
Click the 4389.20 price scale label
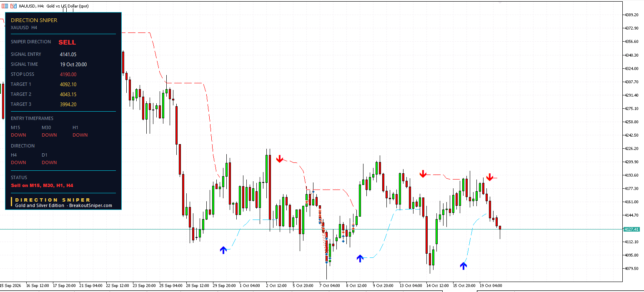631,15
